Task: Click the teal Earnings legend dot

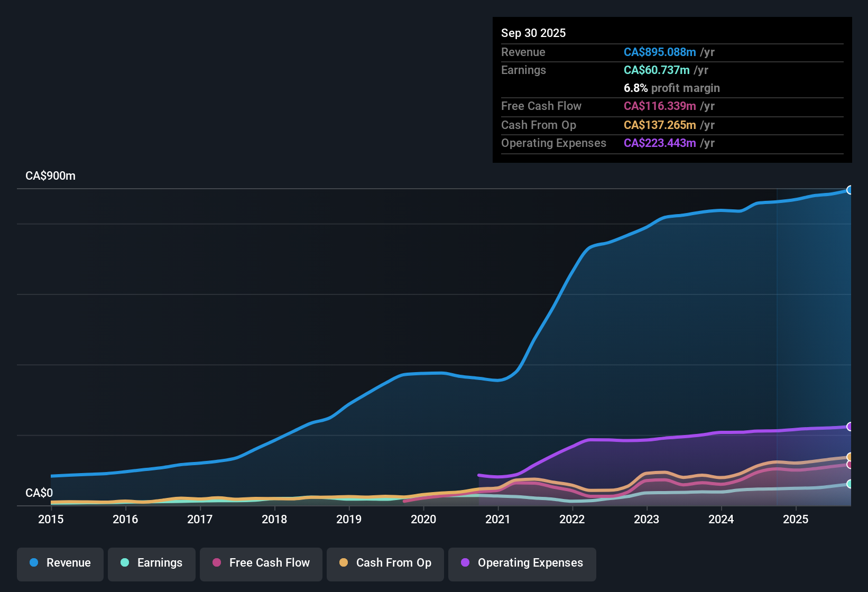Action: [x=125, y=563]
